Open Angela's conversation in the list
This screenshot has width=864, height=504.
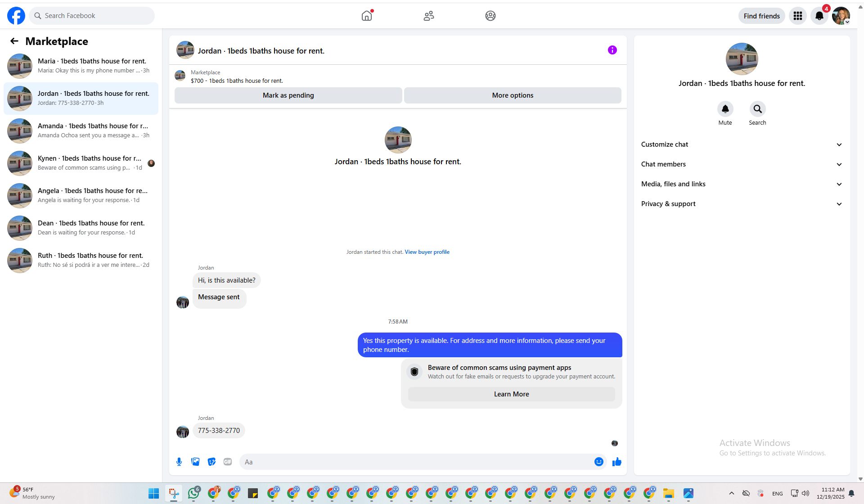point(81,196)
